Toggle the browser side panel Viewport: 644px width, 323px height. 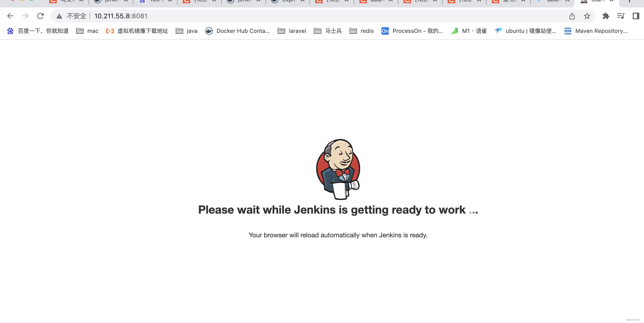(x=636, y=16)
